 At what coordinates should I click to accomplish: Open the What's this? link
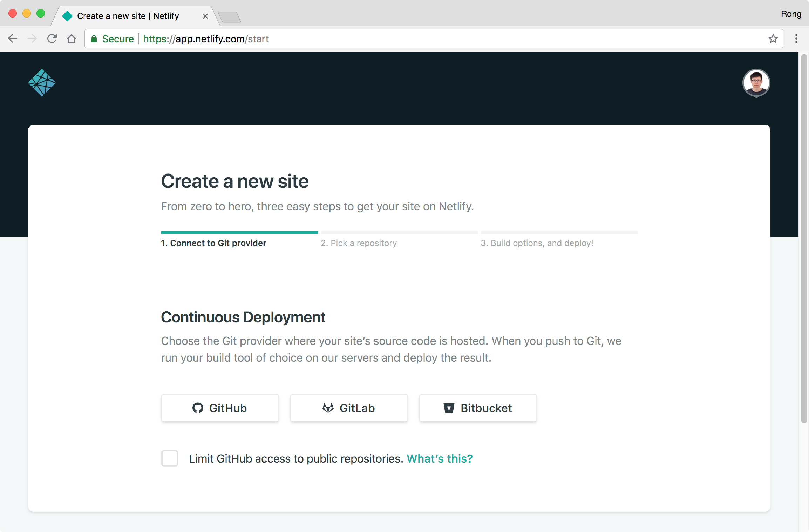[x=440, y=458]
